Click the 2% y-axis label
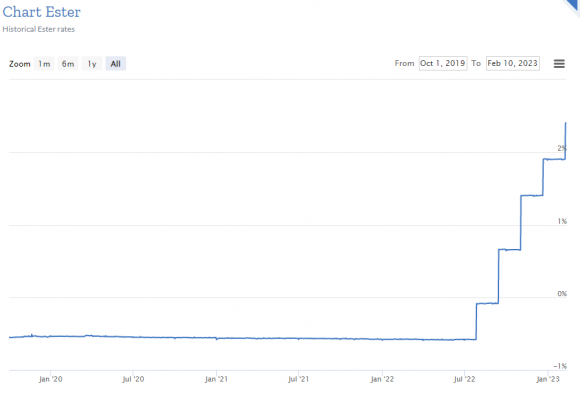Viewport: 580px width, 399px height. (x=562, y=148)
